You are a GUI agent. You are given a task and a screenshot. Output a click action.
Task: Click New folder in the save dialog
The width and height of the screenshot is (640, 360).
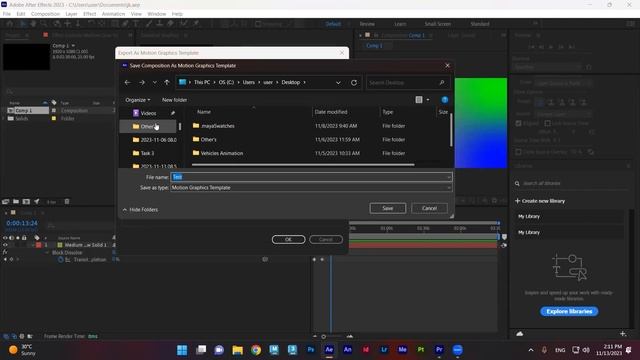(x=174, y=100)
